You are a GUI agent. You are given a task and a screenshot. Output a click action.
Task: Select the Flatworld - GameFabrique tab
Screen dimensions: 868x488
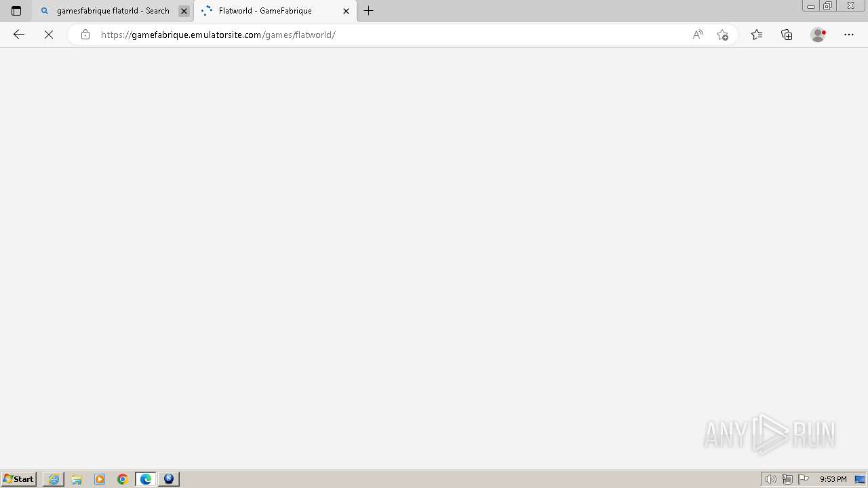pos(275,11)
